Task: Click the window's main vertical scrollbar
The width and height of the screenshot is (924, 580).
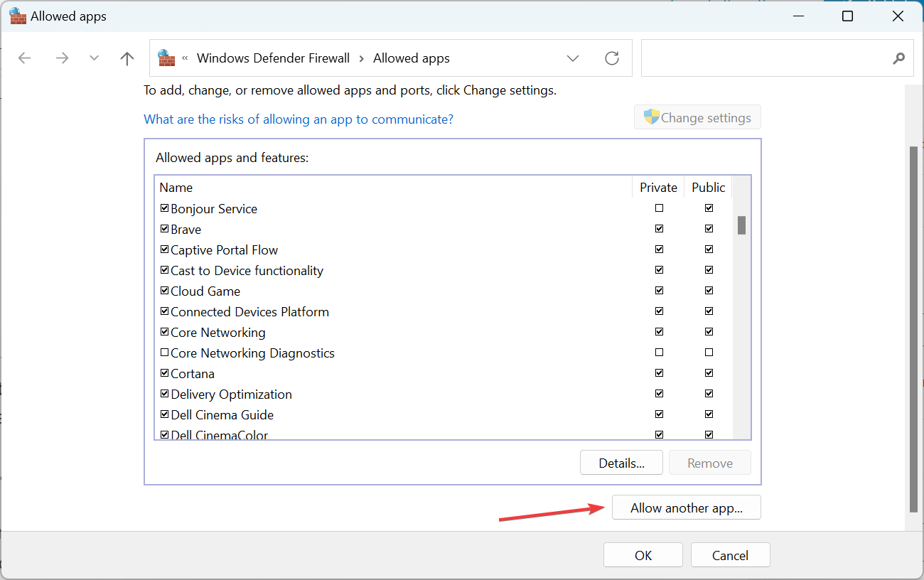Action: (x=914, y=330)
